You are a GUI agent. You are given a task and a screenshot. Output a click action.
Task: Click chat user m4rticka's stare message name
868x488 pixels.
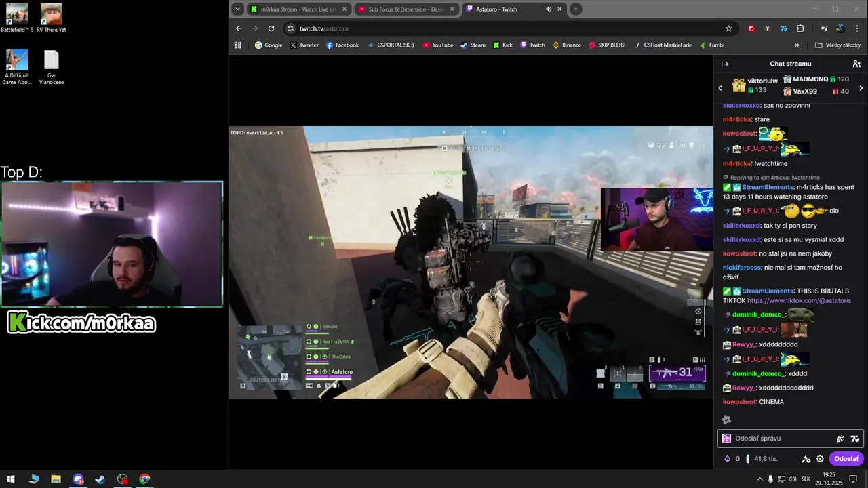tap(737, 119)
